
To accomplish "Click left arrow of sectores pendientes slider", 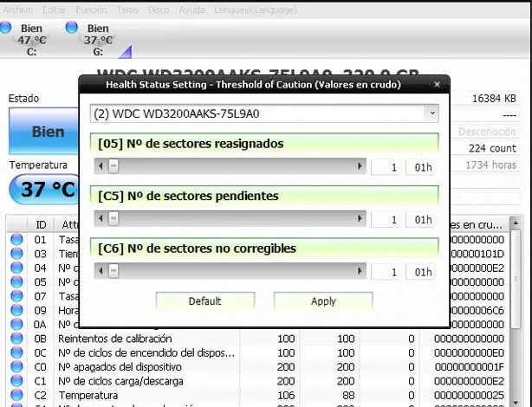I will click(x=101, y=219).
